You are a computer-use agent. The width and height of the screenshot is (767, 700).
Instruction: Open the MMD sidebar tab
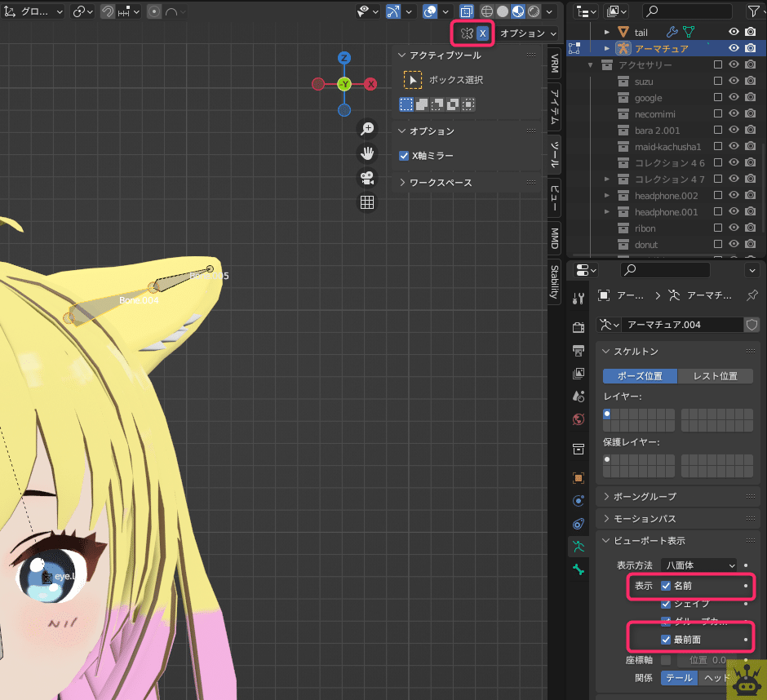(554, 237)
